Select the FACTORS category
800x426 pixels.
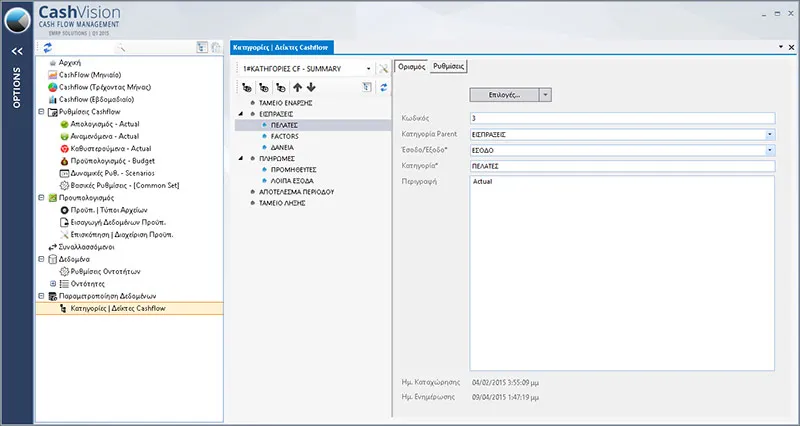[285, 136]
